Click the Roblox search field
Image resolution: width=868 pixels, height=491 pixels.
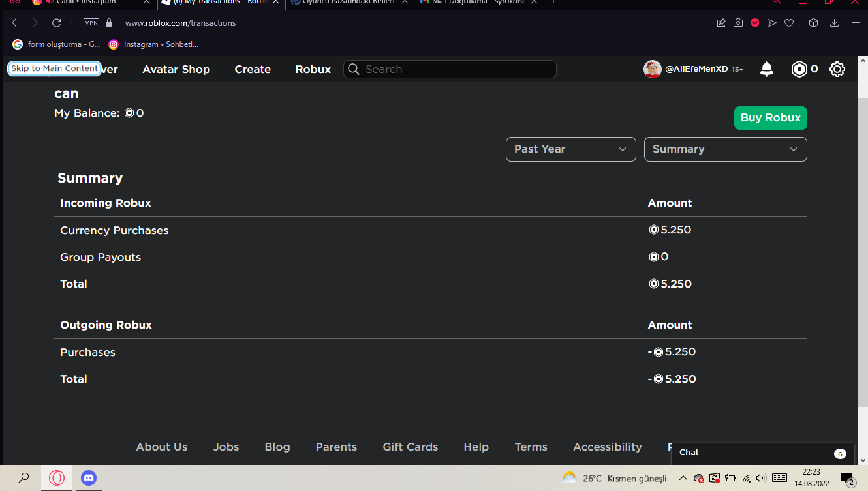click(x=450, y=69)
